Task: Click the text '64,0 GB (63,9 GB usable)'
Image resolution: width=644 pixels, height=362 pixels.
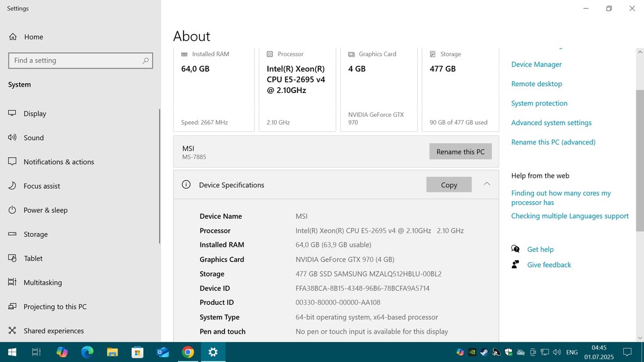Action: coord(333,244)
